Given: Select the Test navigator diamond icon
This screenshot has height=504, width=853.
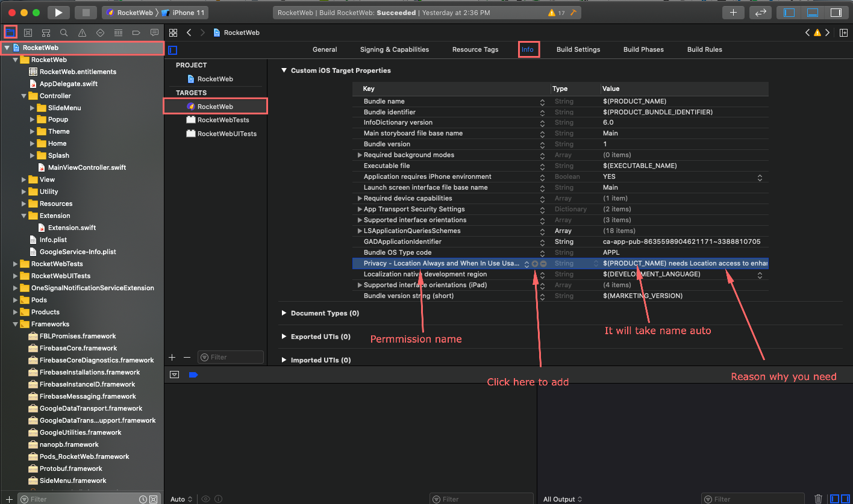Looking at the screenshot, I should point(100,32).
